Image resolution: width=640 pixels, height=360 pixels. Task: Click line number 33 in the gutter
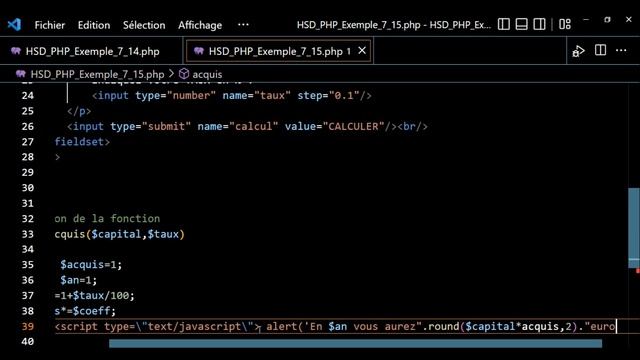coord(28,234)
